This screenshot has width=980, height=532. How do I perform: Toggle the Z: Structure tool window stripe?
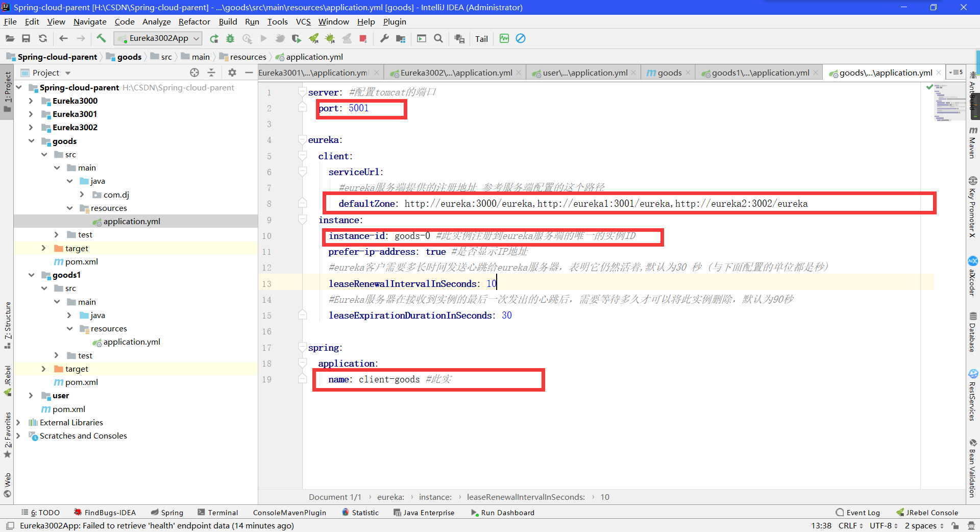click(7, 325)
